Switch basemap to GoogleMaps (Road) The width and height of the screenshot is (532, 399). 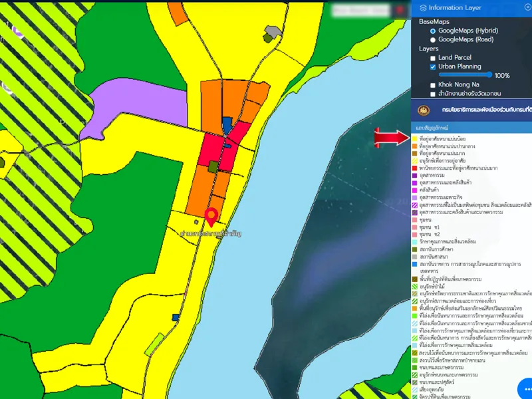click(x=433, y=40)
